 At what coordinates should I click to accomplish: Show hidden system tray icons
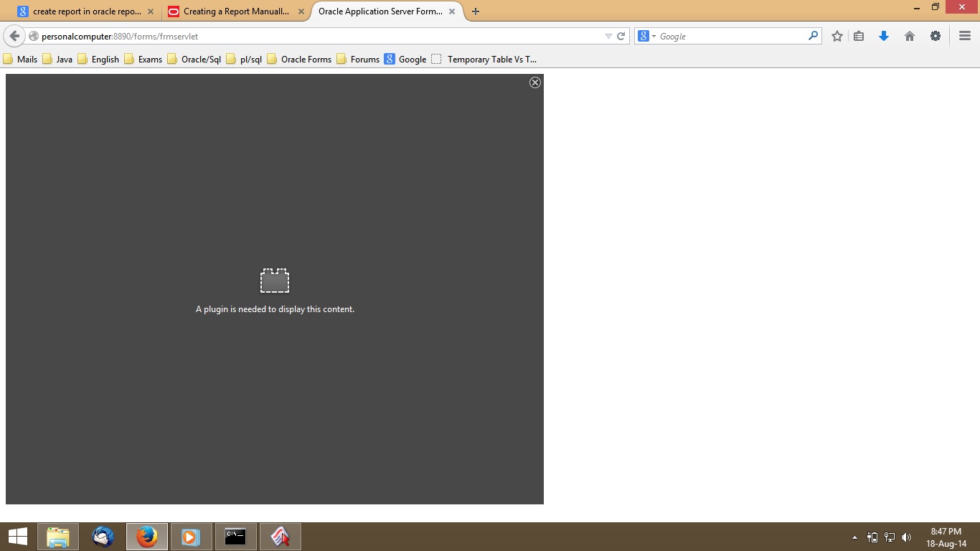(x=854, y=537)
